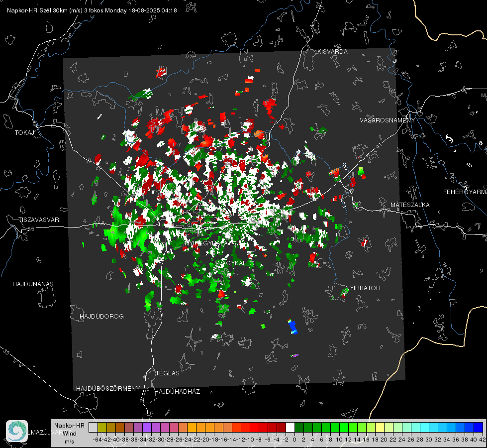Click the radar title text with date 18-08-2025
Viewport: 487px width, 448px height.
coord(92,10)
